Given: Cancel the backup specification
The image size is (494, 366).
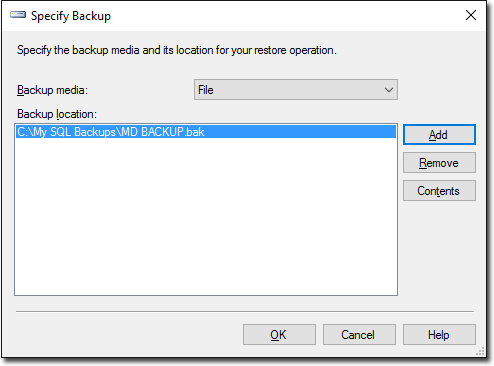Looking at the screenshot, I should click(359, 334).
